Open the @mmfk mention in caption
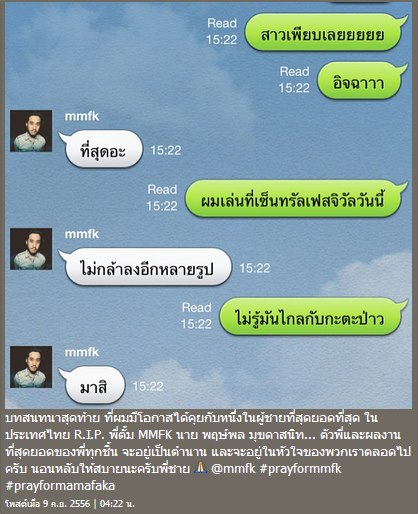Viewport: 418px width, 514px height. pyautogui.click(x=233, y=468)
